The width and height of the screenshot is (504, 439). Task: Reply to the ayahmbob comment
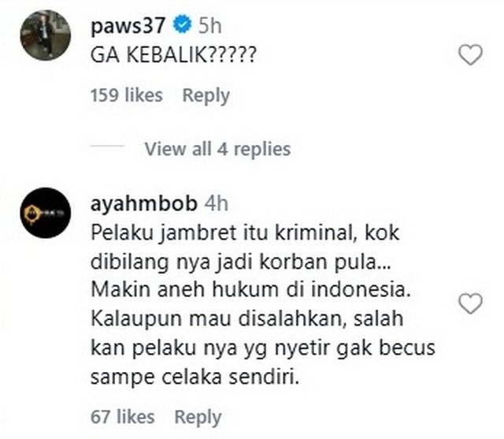coord(198,417)
